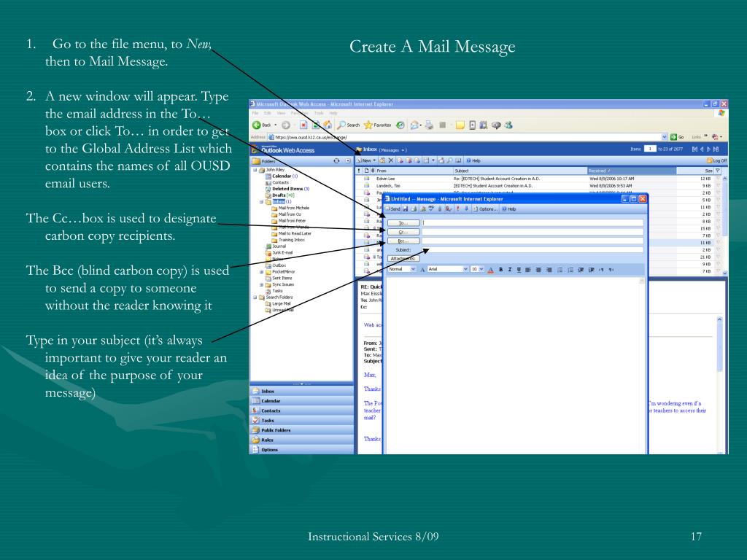Open Mail to Read Later folder

tap(291, 233)
